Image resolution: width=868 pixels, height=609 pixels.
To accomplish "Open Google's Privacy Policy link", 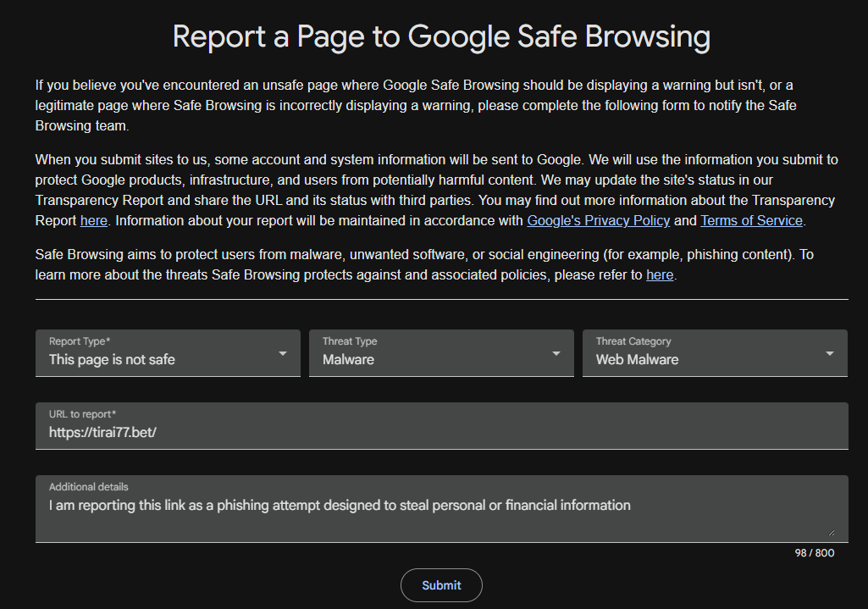I will tap(599, 221).
